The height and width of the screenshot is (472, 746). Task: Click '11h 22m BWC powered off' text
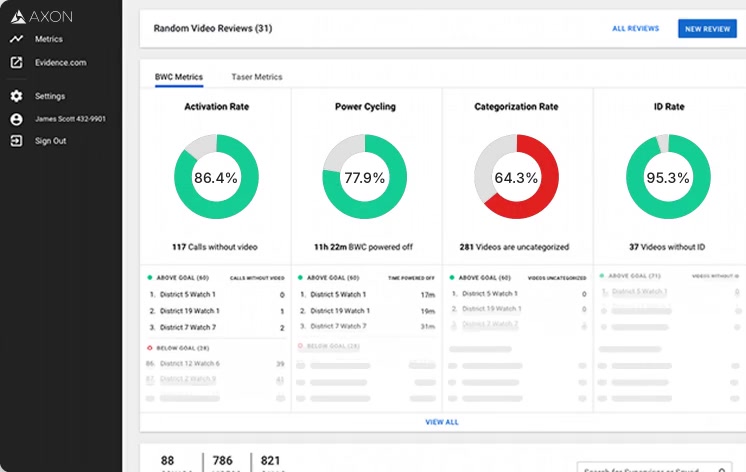(x=363, y=247)
